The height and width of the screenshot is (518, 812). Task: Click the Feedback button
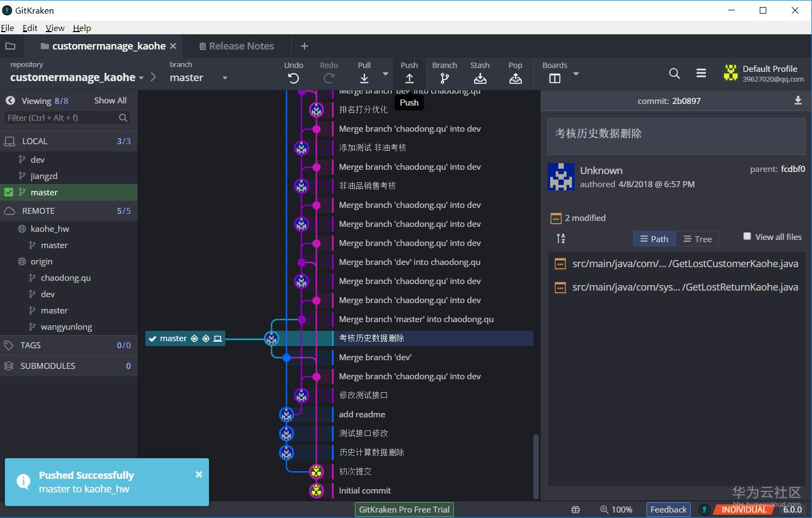[x=668, y=509]
